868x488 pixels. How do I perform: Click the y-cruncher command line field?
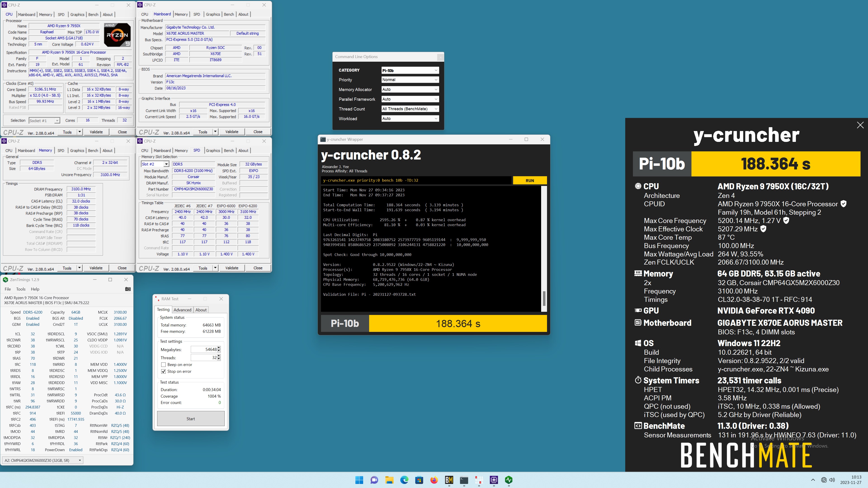click(416, 181)
